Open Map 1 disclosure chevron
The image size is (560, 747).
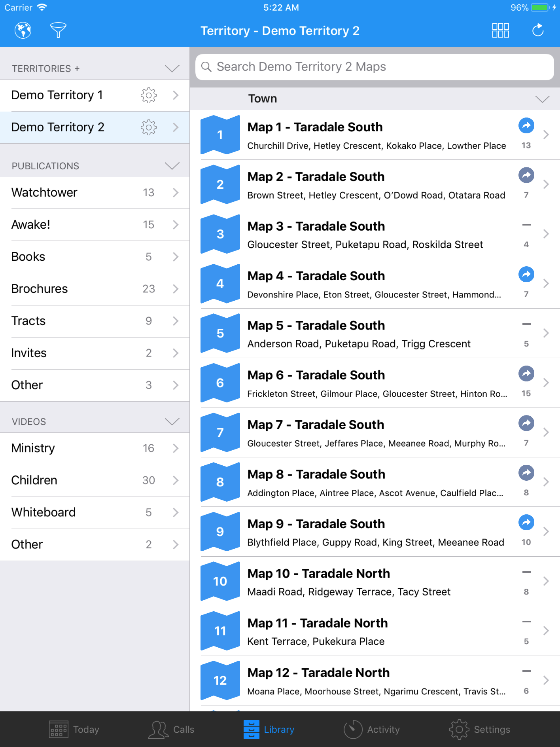pyautogui.click(x=546, y=135)
